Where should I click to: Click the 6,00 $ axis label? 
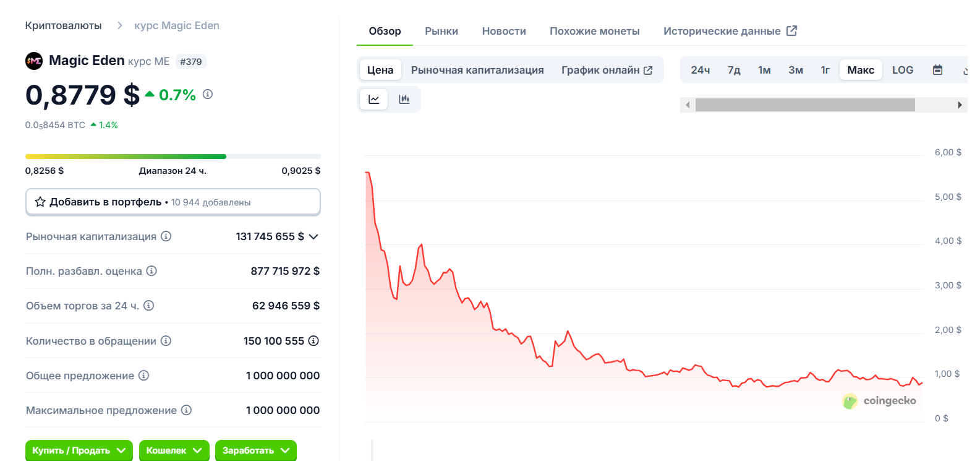(x=948, y=152)
